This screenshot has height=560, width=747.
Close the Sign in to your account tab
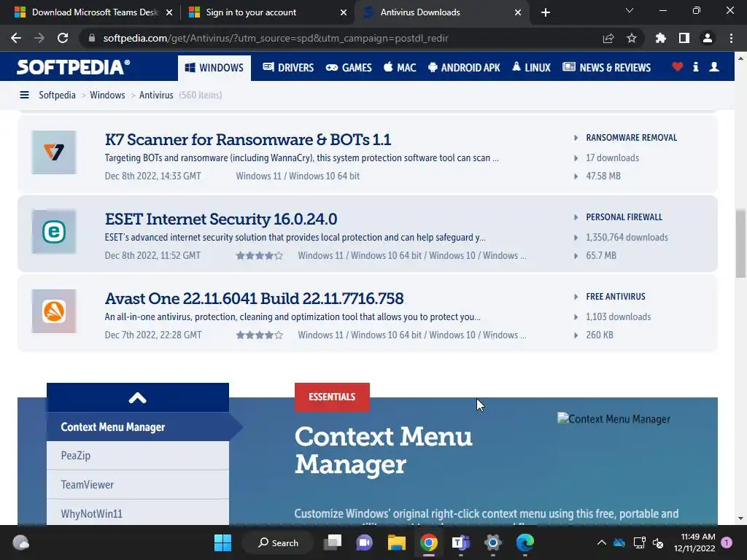click(x=344, y=12)
